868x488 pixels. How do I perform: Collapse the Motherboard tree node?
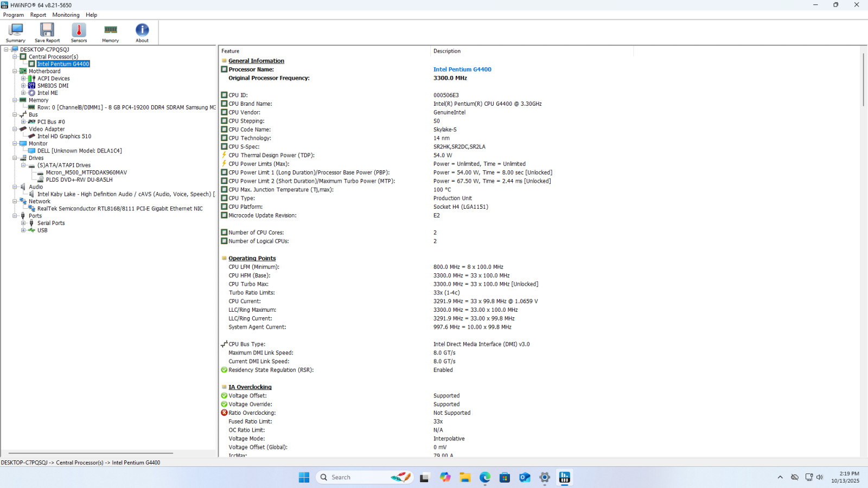tap(15, 71)
